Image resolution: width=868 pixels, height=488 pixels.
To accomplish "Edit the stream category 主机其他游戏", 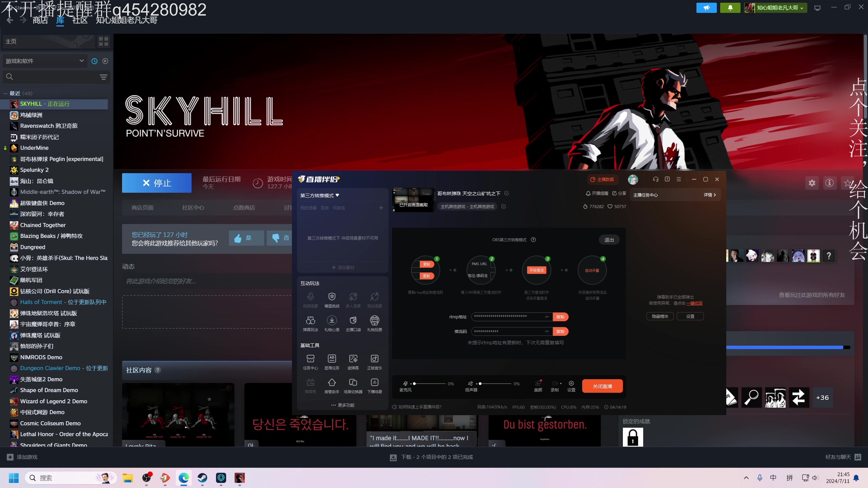I will coord(504,206).
